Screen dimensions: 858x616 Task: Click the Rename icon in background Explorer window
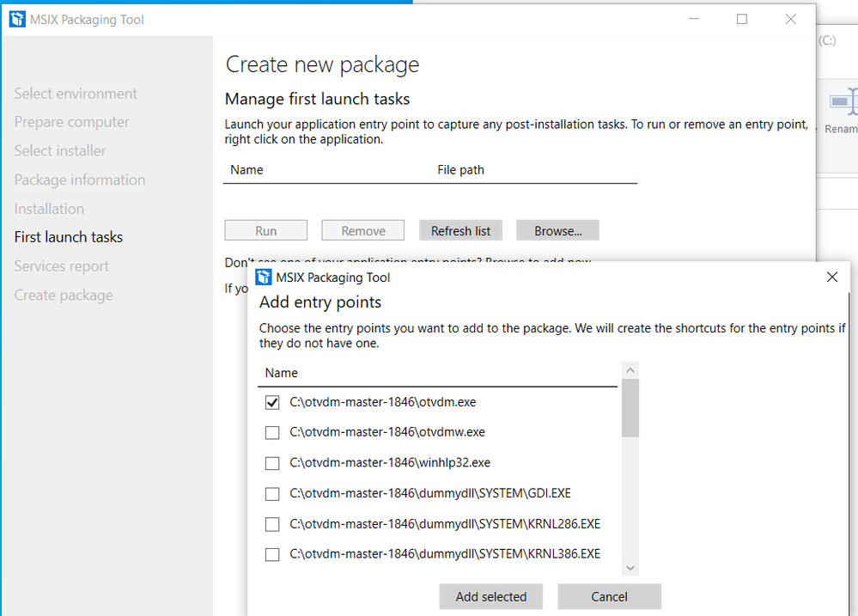point(843,101)
